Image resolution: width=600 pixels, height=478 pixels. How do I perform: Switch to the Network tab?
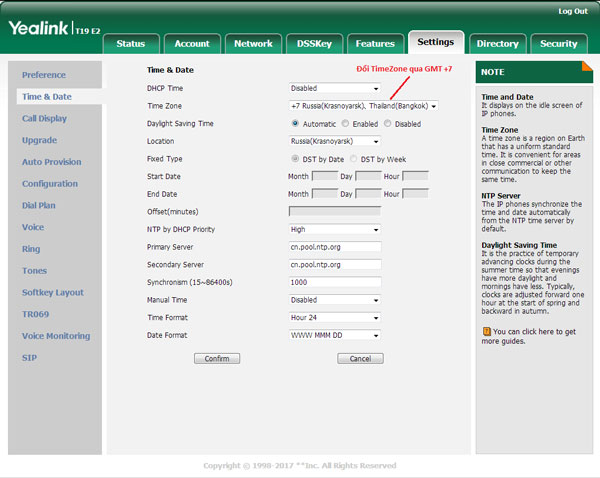(x=253, y=43)
